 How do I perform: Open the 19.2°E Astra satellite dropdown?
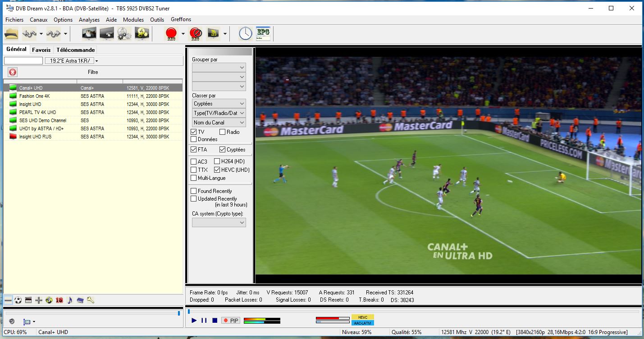96,61
